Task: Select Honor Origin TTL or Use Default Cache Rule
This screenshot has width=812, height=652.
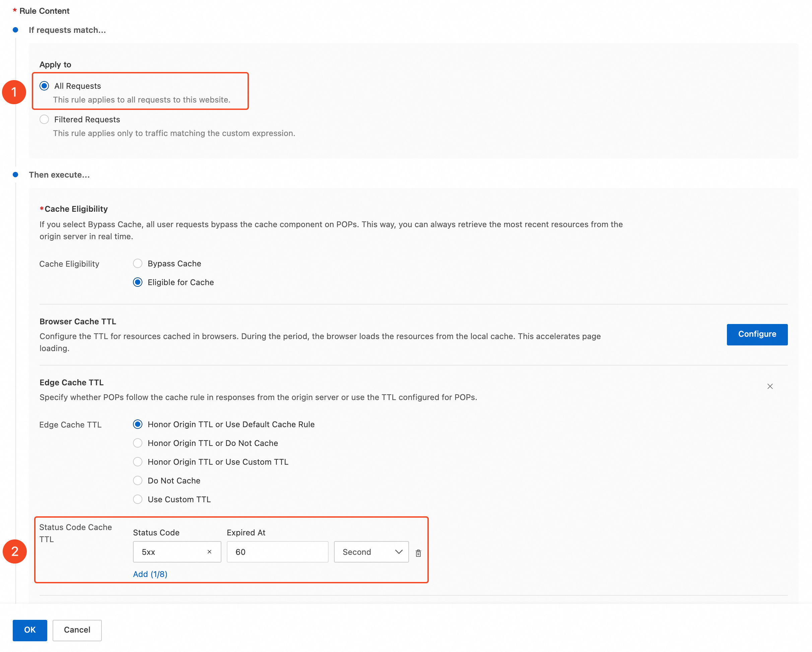Action: (138, 425)
